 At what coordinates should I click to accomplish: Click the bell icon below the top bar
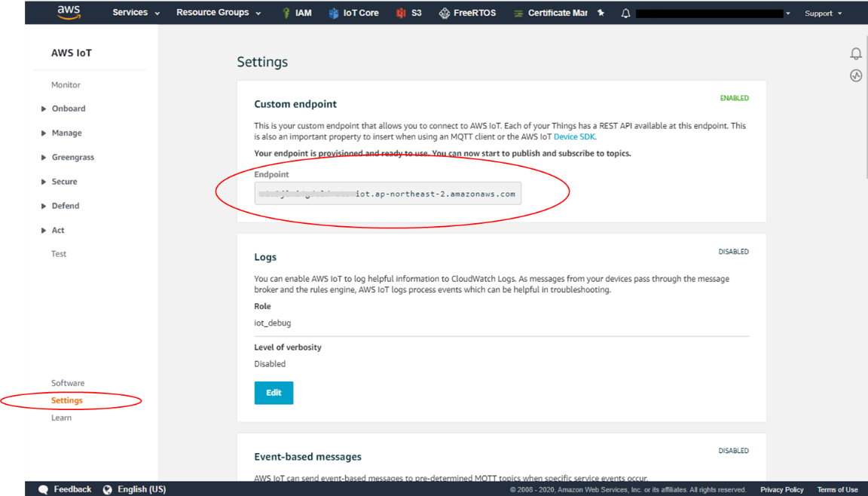tap(856, 53)
